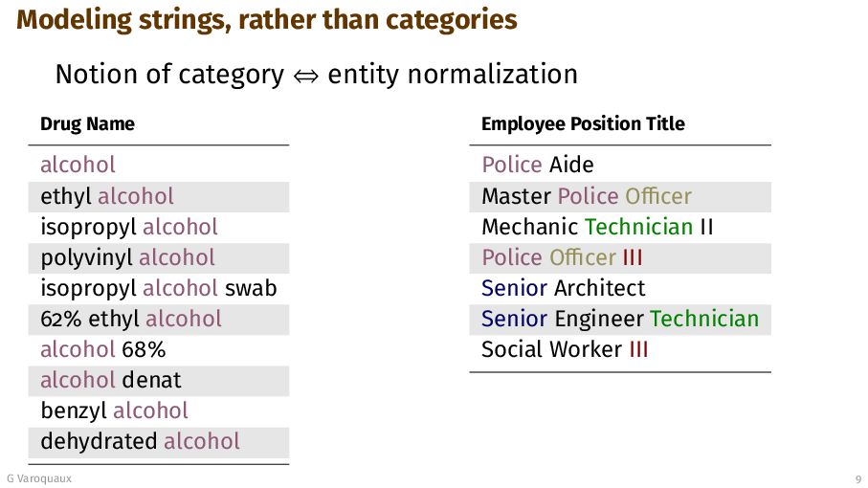Click the 'Senior Engineer Technician' row
This screenshot has height=488, width=868.
point(620,320)
